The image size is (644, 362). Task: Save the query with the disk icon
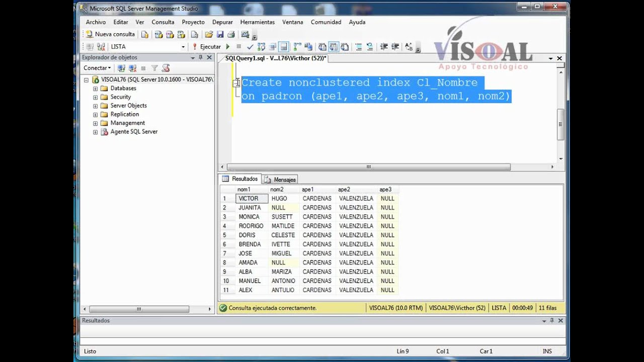click(x=220, y=34)
